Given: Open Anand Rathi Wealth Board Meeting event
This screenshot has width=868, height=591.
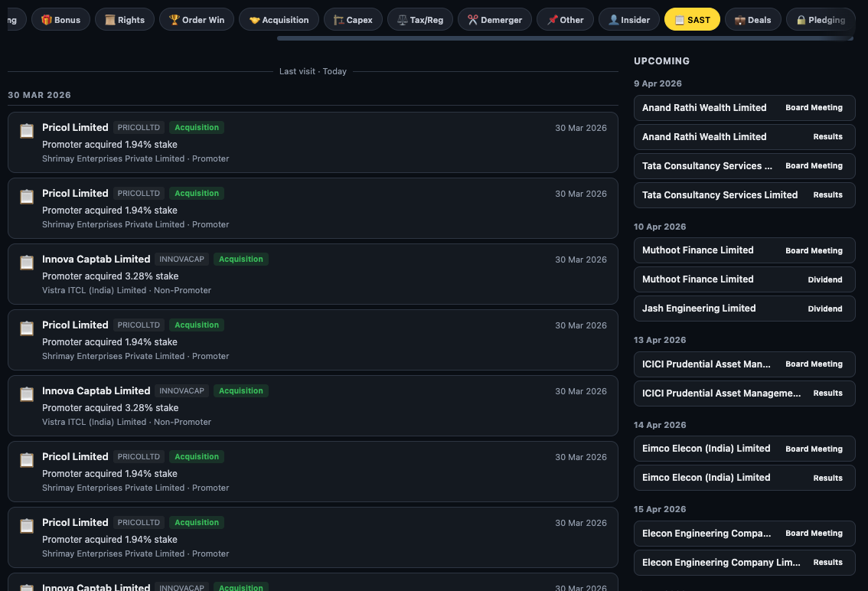Looking at the screenshot, I should click(x=744, y=108).
